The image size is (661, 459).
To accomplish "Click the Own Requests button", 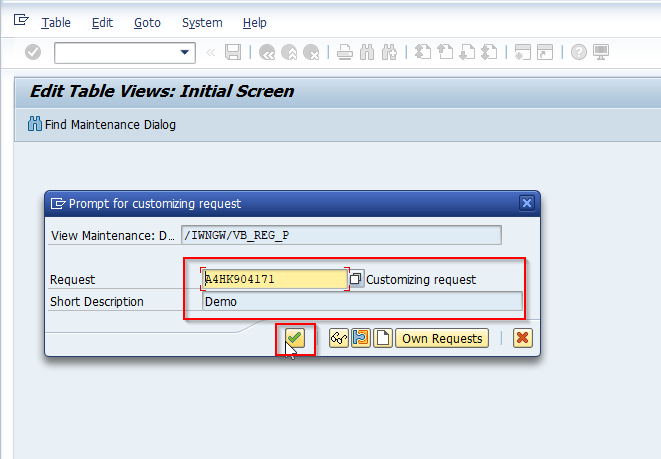I will (x=442, y=338).
